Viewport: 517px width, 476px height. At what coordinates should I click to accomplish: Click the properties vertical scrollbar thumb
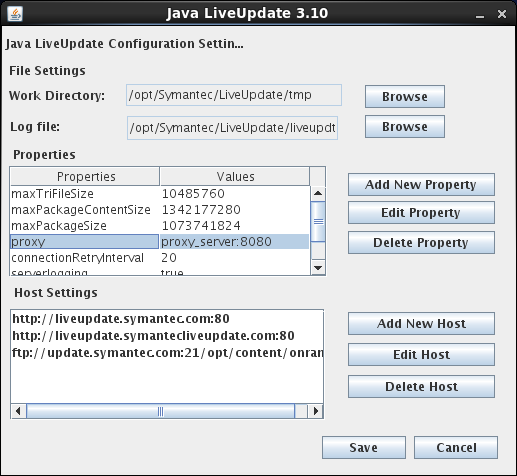coord(318,221)
